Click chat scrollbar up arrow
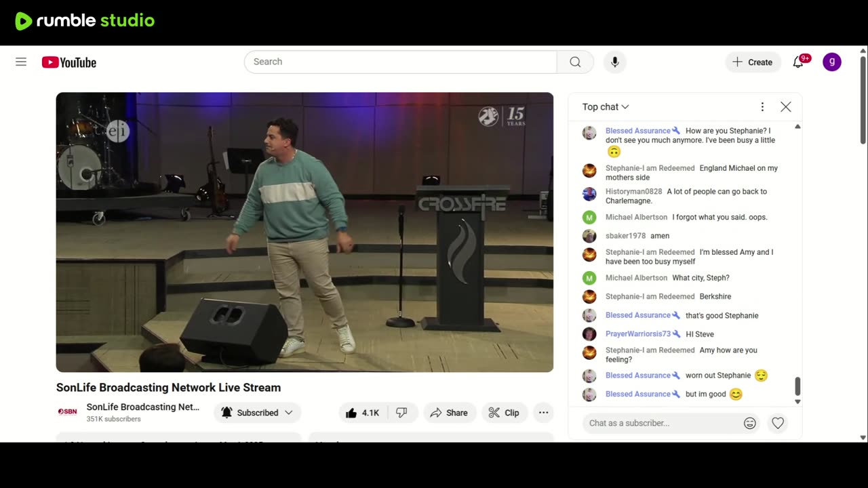This screenshot has width=868, height=488. 797,127
